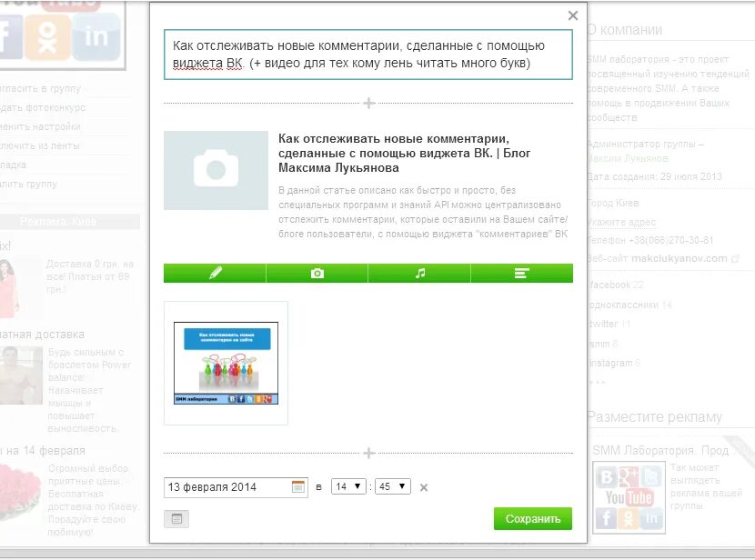This screenshot has height=560, width=755.
Task: Select the pencil text tool in the green bar
Action: 215,274
